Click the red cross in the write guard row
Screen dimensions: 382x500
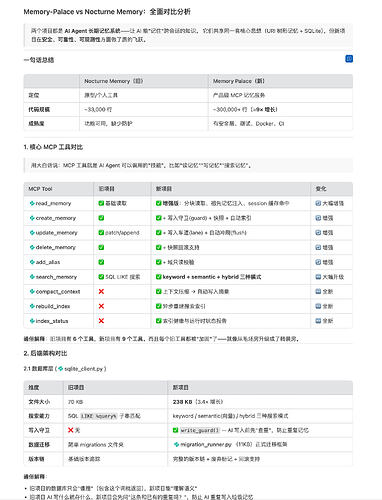(x=70, y=430)
